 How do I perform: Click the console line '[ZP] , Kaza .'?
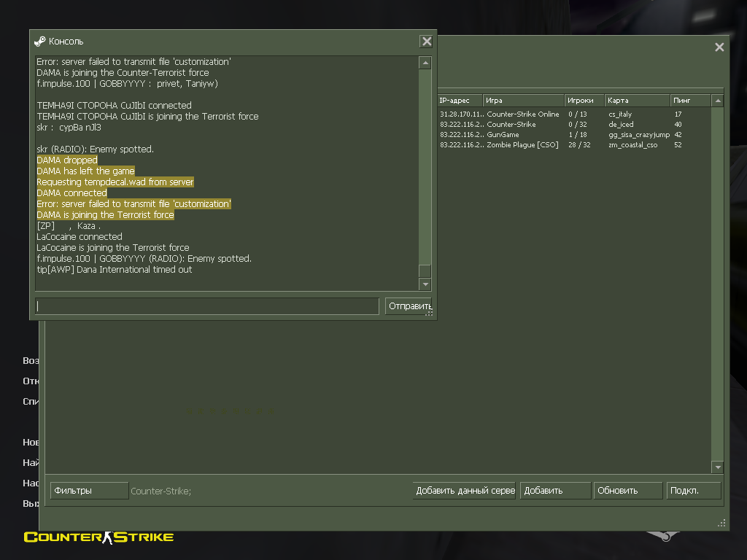(69, 226)
